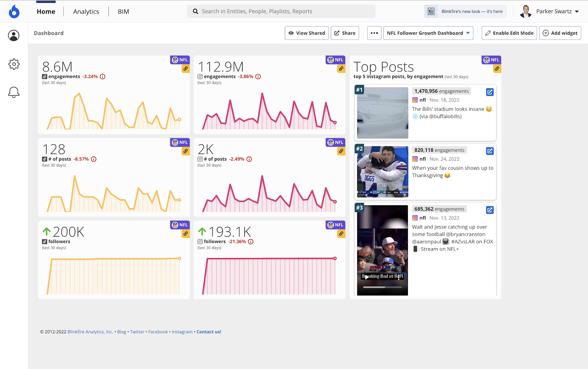Viewport: 588px width, 369px height.
Task: Click the 685,362 engagements label
Action: [439, 209]
